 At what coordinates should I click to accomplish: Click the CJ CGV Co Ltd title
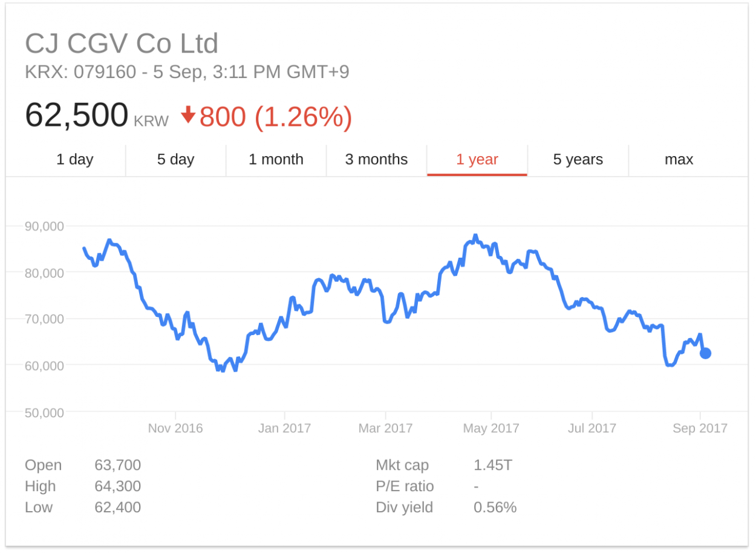[122, 43]
